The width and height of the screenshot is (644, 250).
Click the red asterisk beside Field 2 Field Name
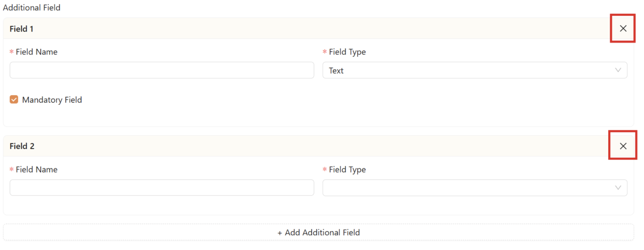[11, 170]
